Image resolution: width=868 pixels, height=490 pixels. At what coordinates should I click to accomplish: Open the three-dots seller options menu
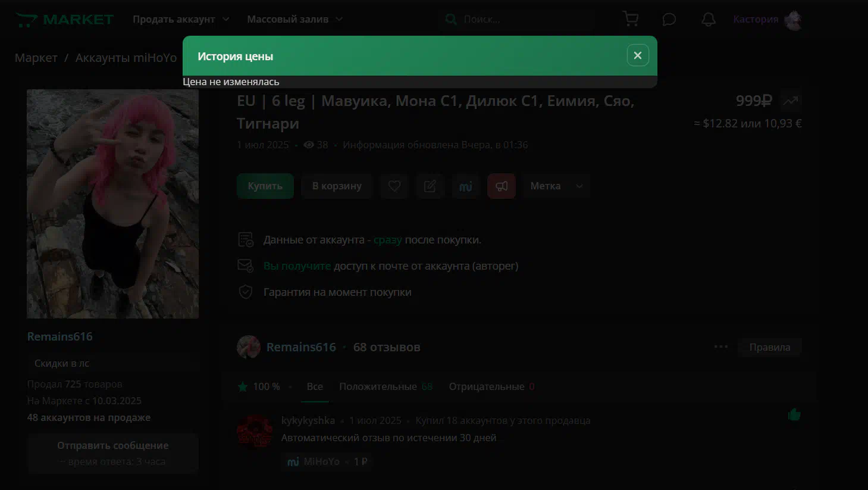pyautogui.click(x=721, y=347)
